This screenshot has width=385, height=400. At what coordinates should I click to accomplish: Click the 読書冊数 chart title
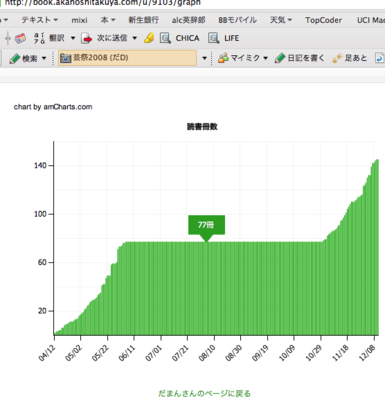[x=202, y=127]
